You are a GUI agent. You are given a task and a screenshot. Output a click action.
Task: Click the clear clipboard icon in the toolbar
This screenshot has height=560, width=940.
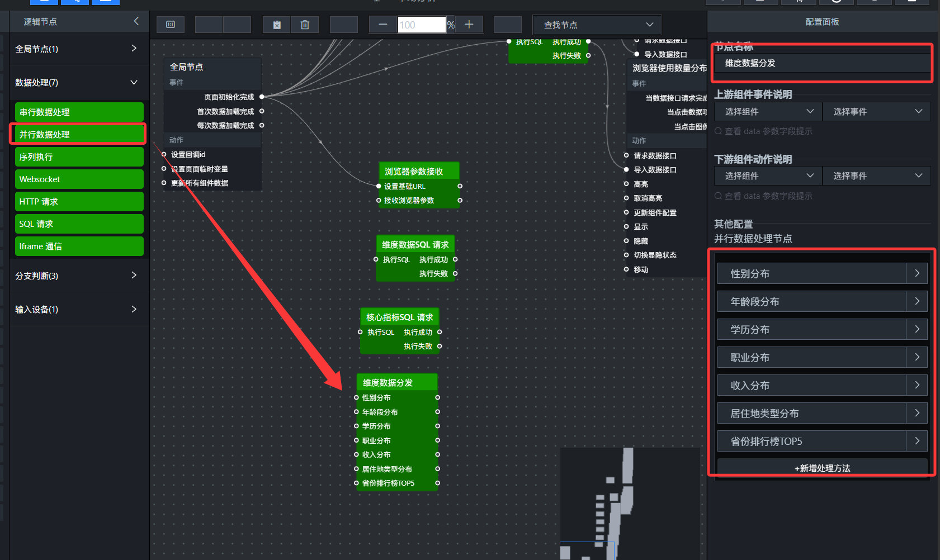click(277, 25)
